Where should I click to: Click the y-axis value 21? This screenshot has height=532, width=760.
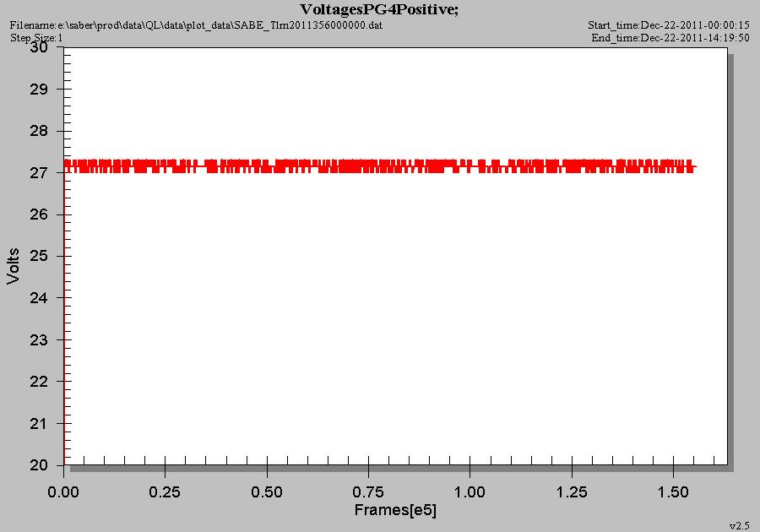pyautogui.click(x=39, y=423)
